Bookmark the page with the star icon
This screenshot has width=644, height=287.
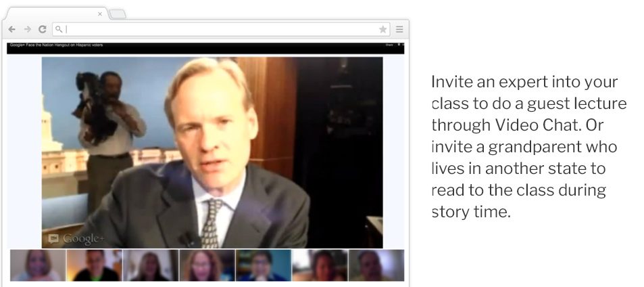(382, 29)
